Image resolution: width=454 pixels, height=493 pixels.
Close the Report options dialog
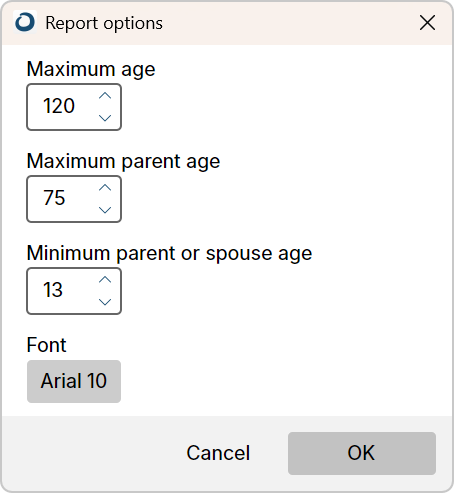coord(427,23)
